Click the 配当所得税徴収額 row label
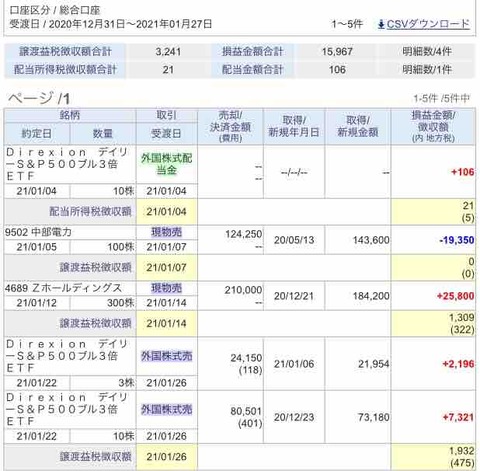The image size is (480, 471). pos(90,211)
